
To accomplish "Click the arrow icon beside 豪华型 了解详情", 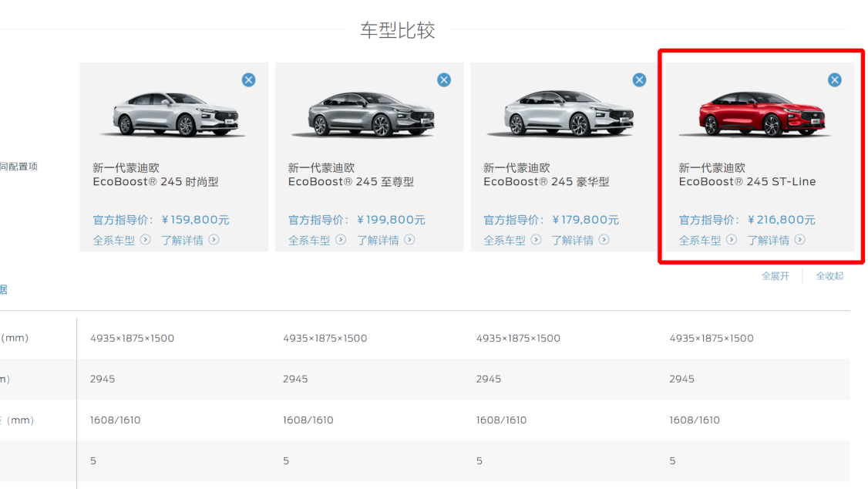I will point(604,240).
